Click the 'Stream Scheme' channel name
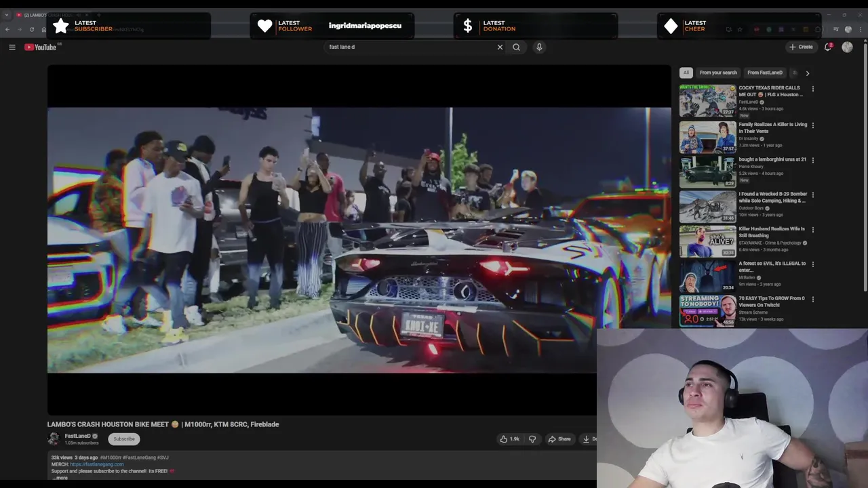The image size is (868, 488). point(753,312)
